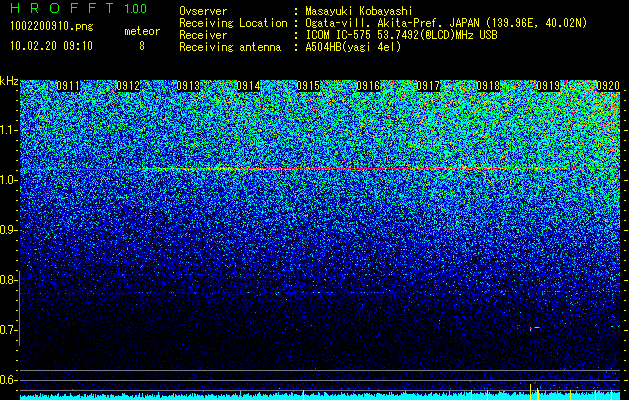
Task: Click the 0.6 kHz axis label
Action: tap(8, 380)
